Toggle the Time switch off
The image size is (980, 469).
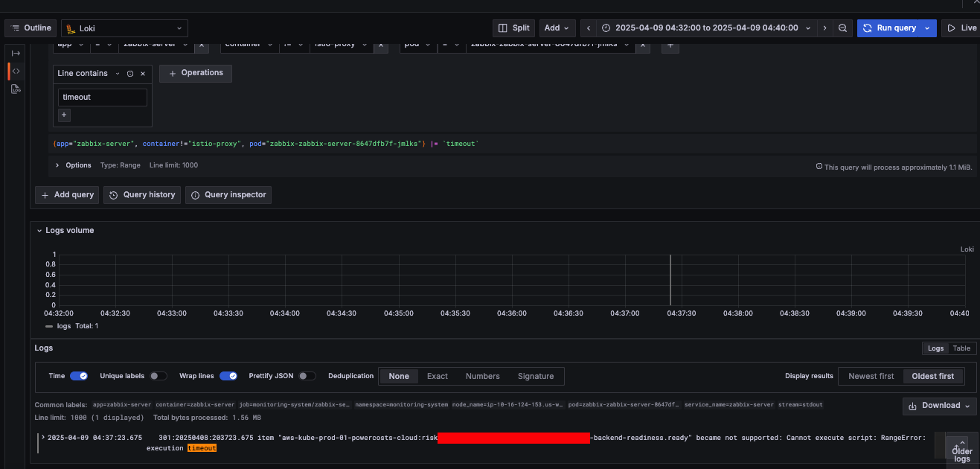tap(79, 376)
